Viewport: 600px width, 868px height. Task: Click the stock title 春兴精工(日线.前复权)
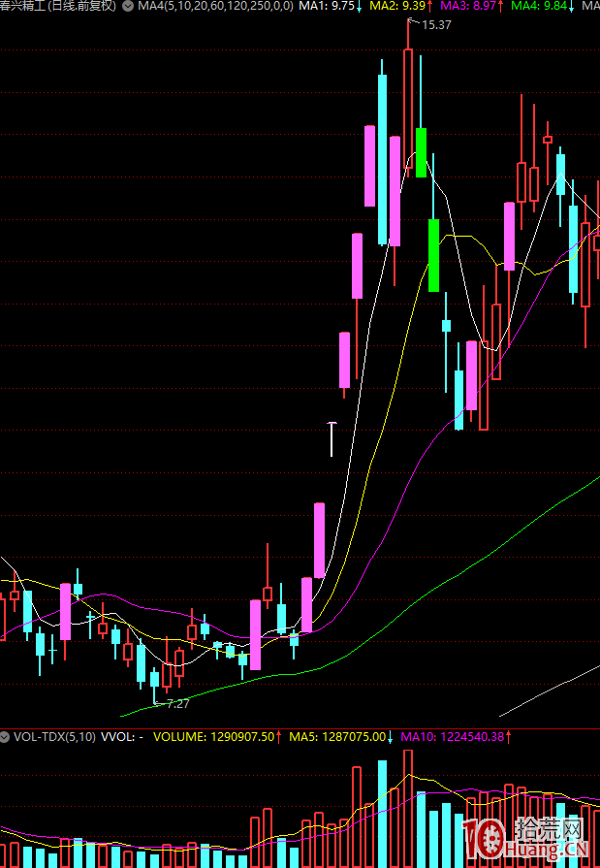[58, 7]
